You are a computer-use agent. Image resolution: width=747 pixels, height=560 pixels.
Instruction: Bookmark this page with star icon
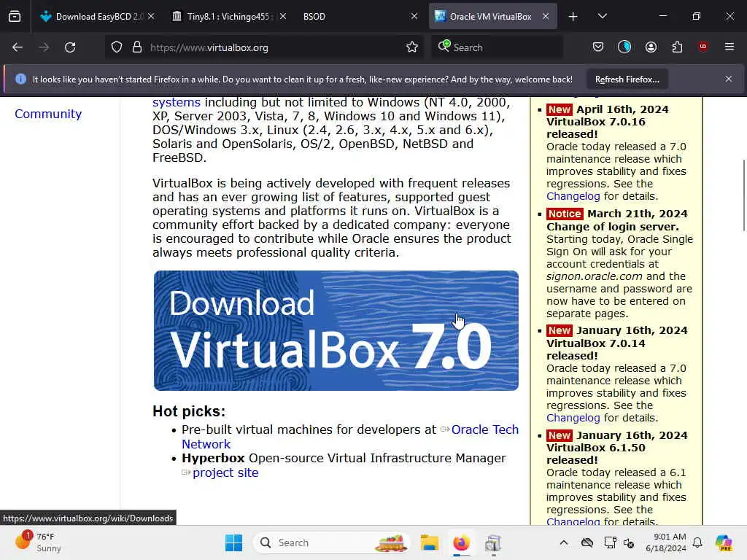click(x=412, y=47)
